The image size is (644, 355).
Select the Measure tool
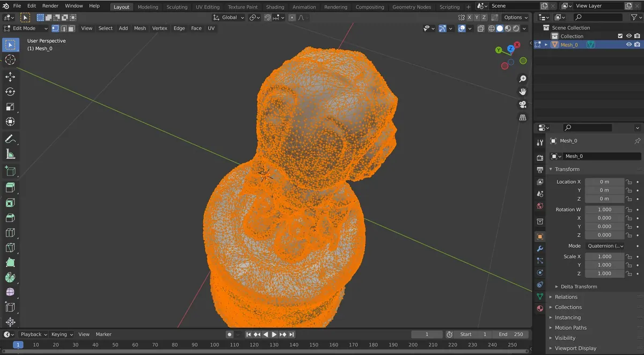coord(10,154)
